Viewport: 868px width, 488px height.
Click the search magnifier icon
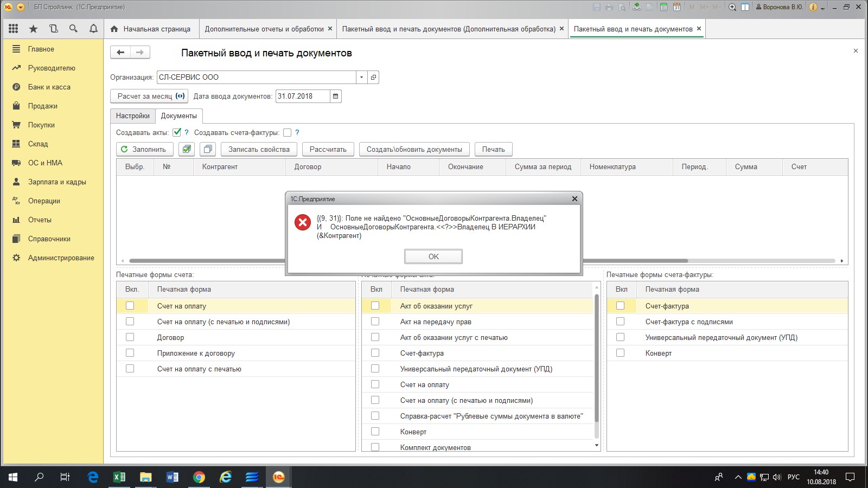point(73,29)
